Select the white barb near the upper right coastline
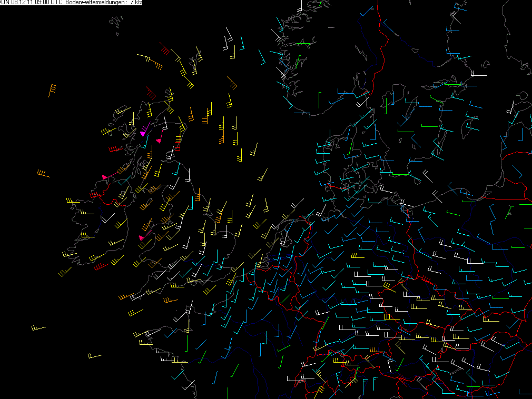This screenshot has width=532, height=399. pyautogui.click(x=479, y=74)
